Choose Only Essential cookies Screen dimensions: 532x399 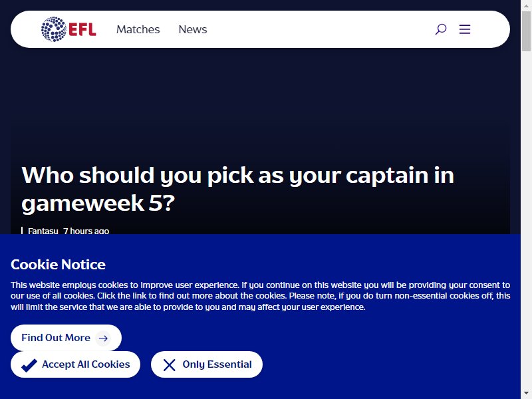pos(207,364)
